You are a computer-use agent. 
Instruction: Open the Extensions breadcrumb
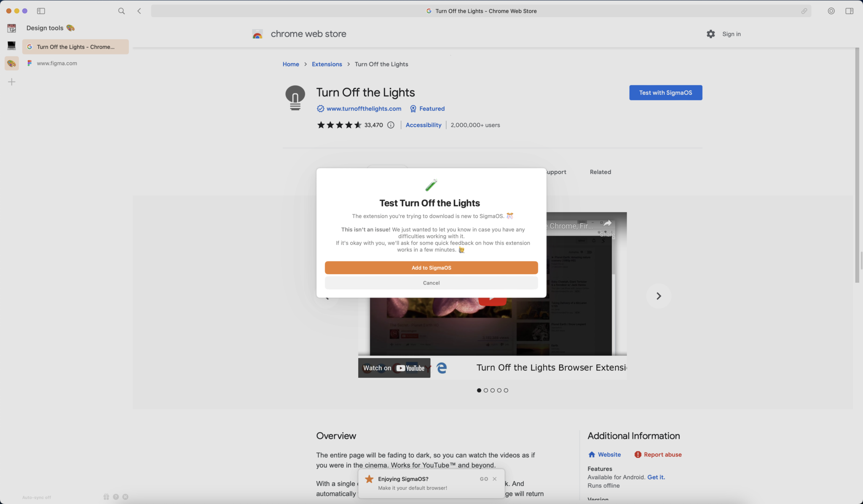327,64
